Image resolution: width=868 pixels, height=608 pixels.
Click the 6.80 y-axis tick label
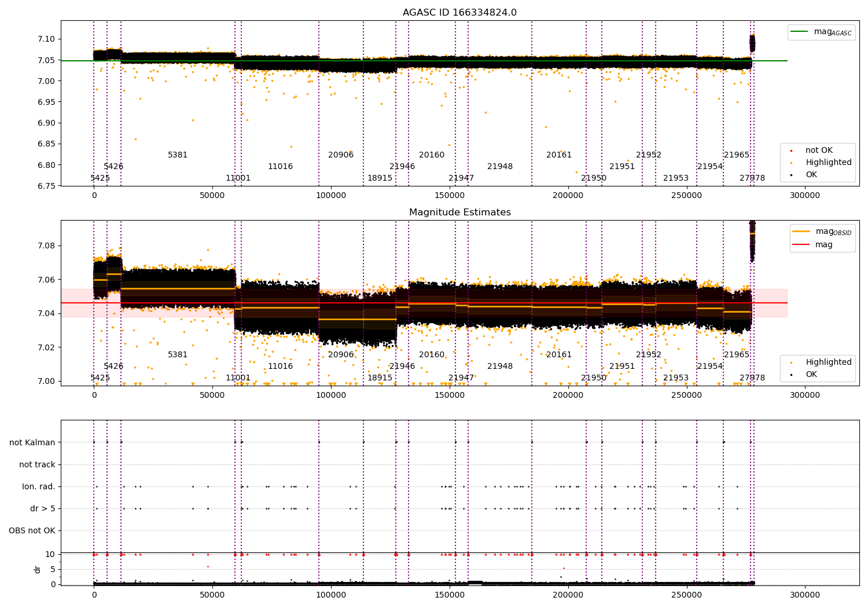(x=46, y=165)
